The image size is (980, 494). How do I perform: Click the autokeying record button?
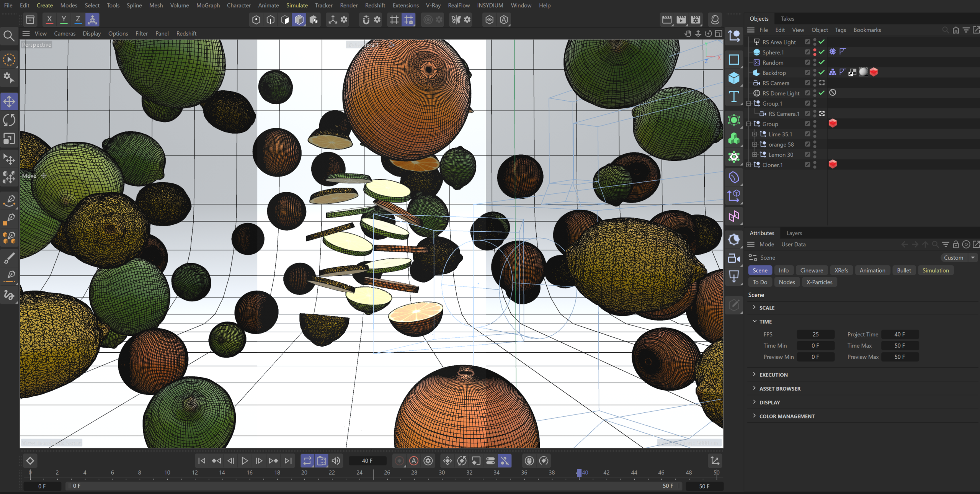pos(413,461)
